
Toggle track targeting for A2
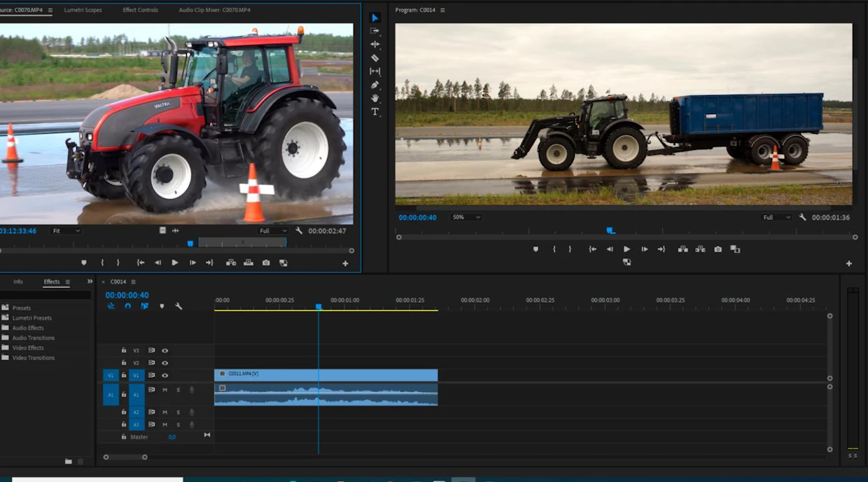point(136,412)
